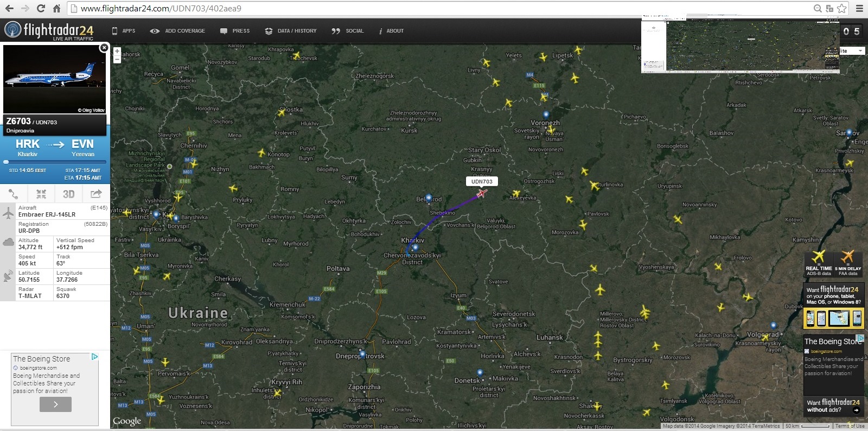Bookmark this page with star icon
Screen dimensions: 868x431
[841, 8]
